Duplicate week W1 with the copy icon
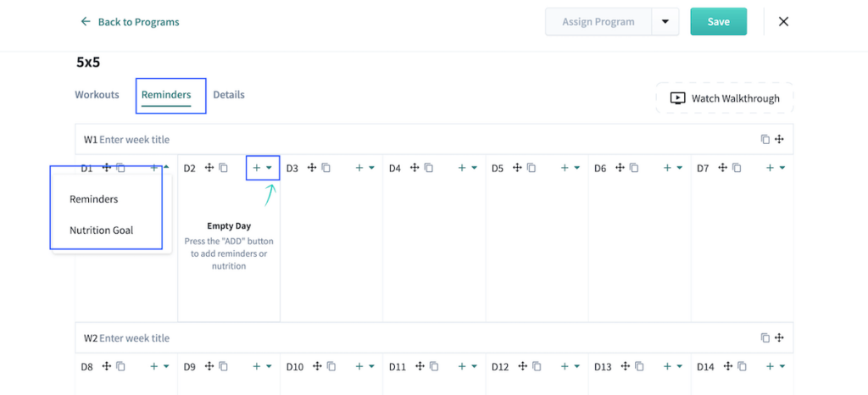The image size is (868, 395). (x=765, y=140)
